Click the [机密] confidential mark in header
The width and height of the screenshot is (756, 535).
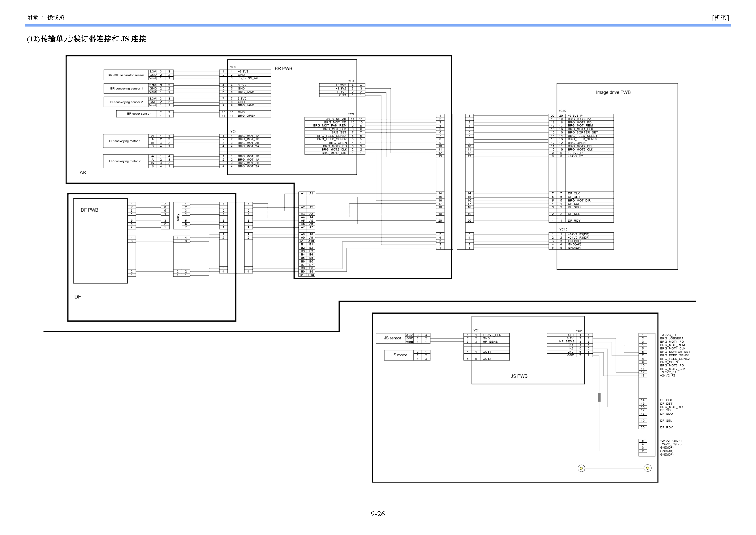click(720, 18)
